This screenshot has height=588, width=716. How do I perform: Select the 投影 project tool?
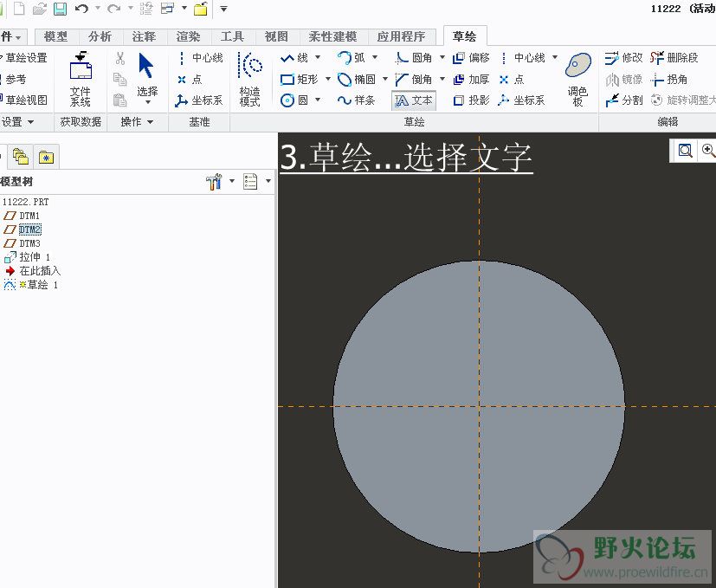click(x=471, y=100)
